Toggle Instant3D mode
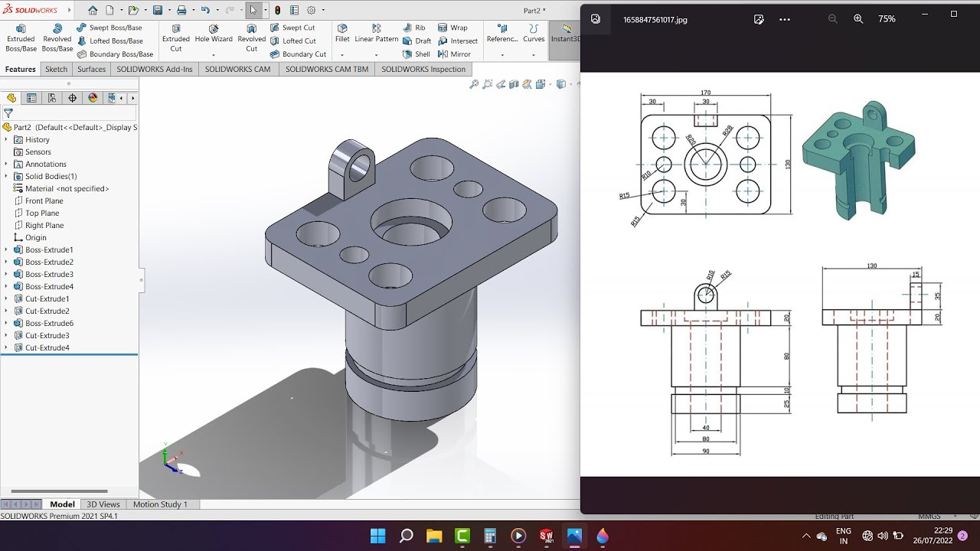 (x=565, y=34)
